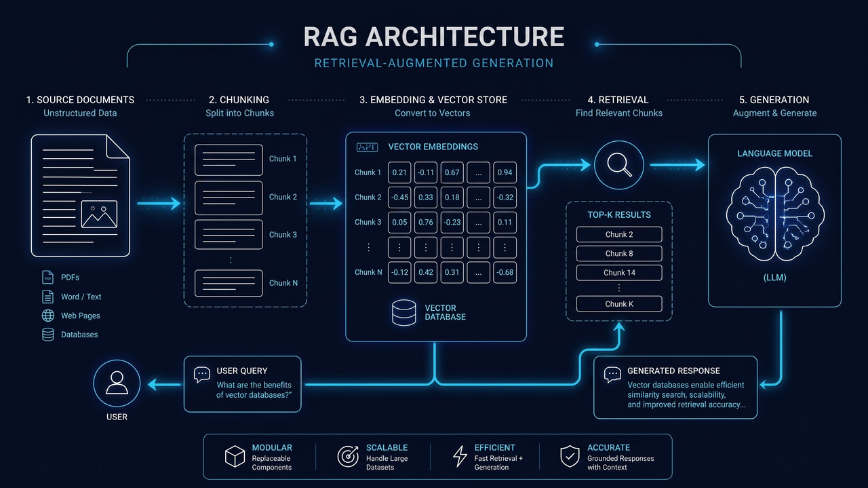Click the Chunk 14 result button
Image resolution: width=868 pixels, height=488 pixels.
(619, 272)
